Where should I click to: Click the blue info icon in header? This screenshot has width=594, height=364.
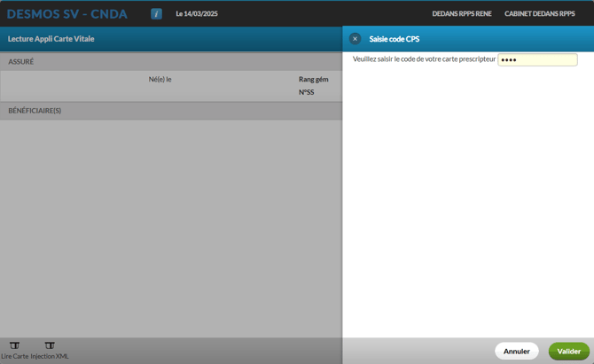coord(156,14)
